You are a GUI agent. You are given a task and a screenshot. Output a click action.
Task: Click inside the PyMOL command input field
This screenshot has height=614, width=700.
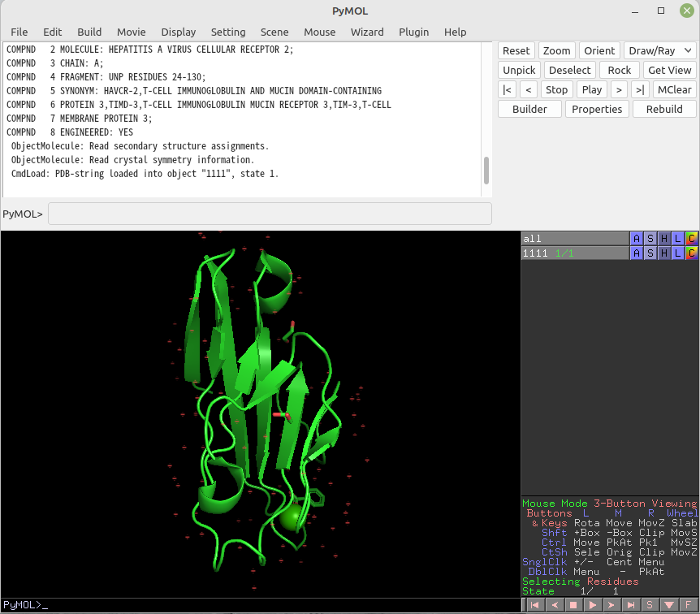pyautogui.click(x=268, y=214)
